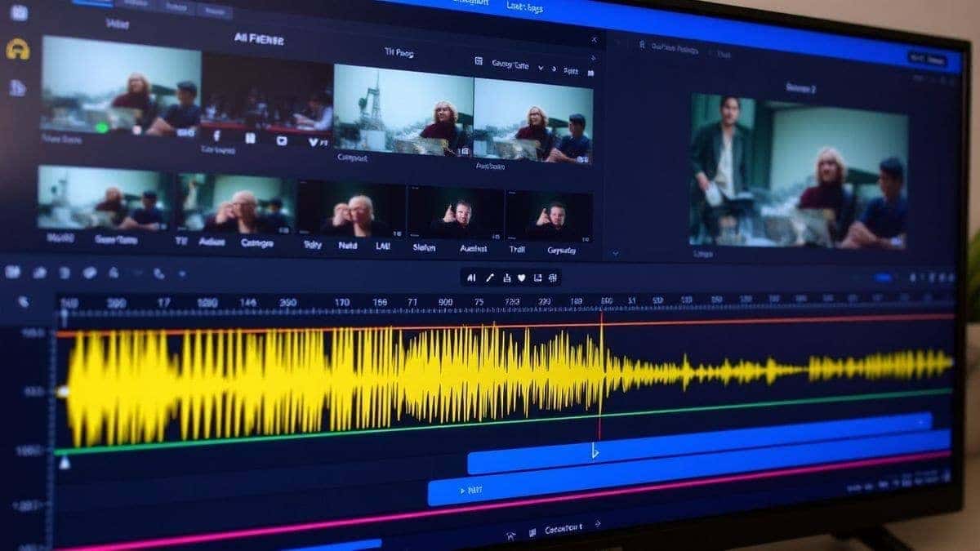Click the "Last bags" item in the top blue bar
Image resolution: width=980 pixels, height=551 pixels.
pyautogui.click(x=524, y=8)
